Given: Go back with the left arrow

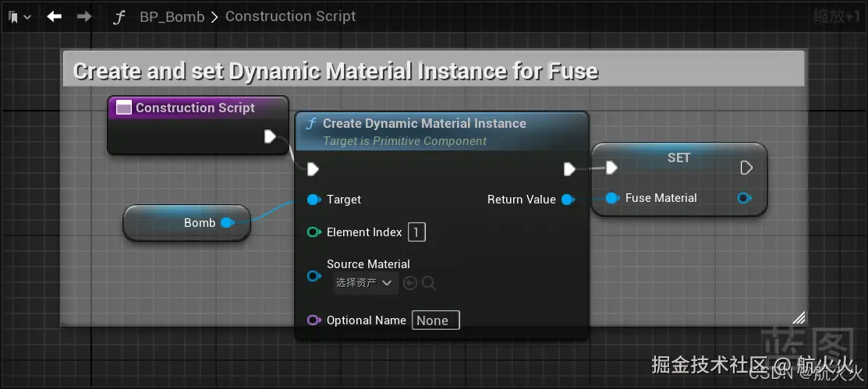Looking at the screenshot, I should coord(55,16).
